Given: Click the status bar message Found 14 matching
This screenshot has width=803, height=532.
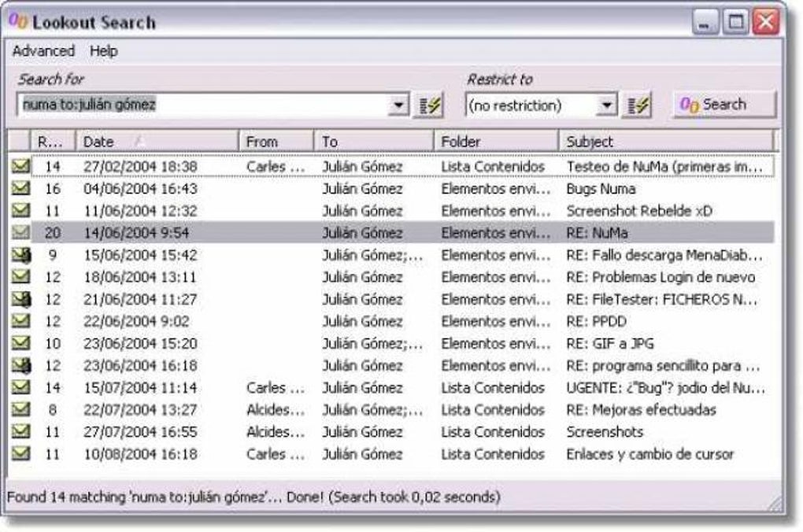Looking at the screenshot, I should tap(253, 497).
